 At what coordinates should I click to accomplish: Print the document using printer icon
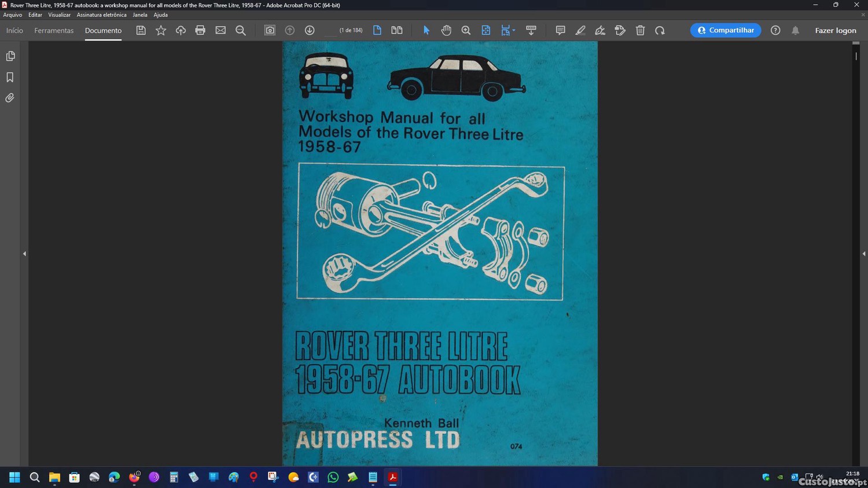pos(200,30)
